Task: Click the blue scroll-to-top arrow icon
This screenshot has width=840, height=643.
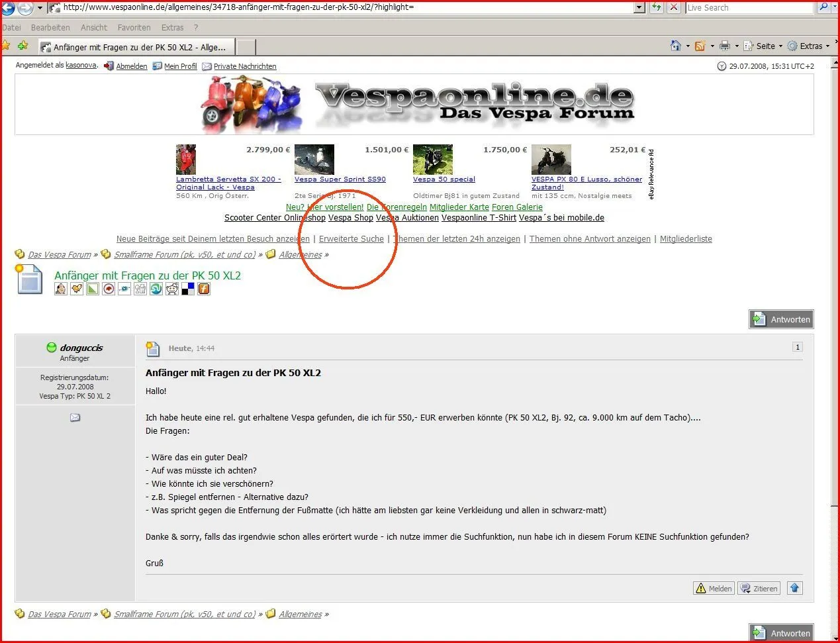Action: pos(795,588)
